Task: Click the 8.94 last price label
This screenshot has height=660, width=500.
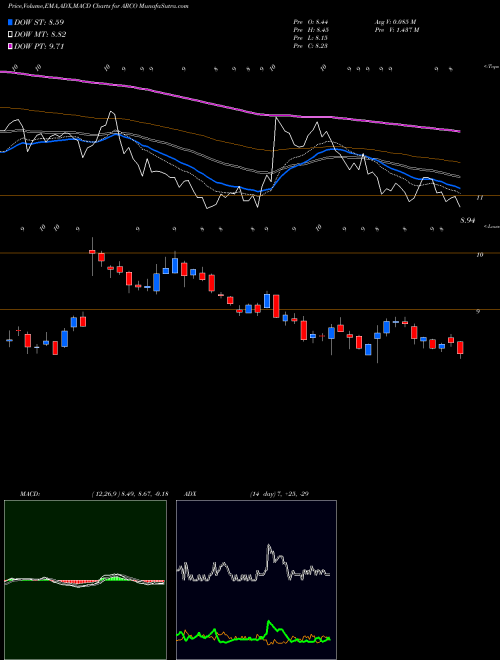Action: [468, 220]
